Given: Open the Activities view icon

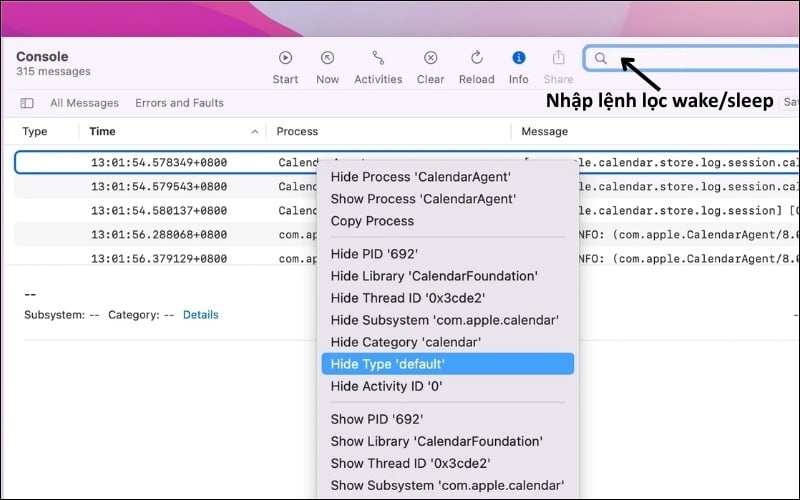Looking at the screenshot, I should [x=378, y=58].
